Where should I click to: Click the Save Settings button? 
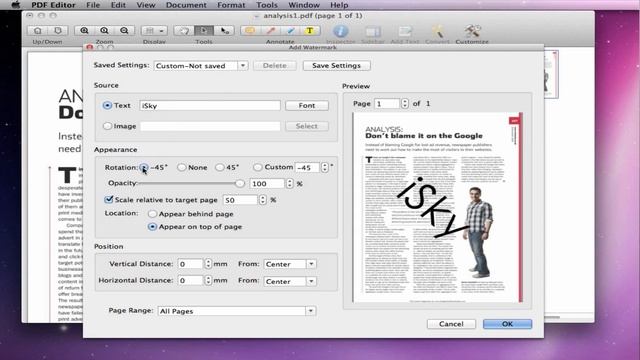pyautogui.click(x=336, y=66)
